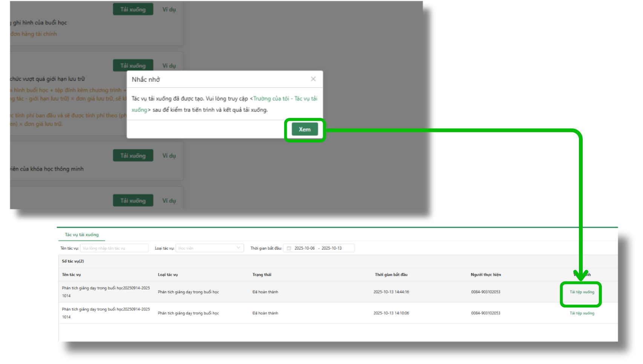This screenshot has width=643, height=364.
Task: Click Tải xuống in the ghi hình buổi học card
Action: tap(133, 9)
